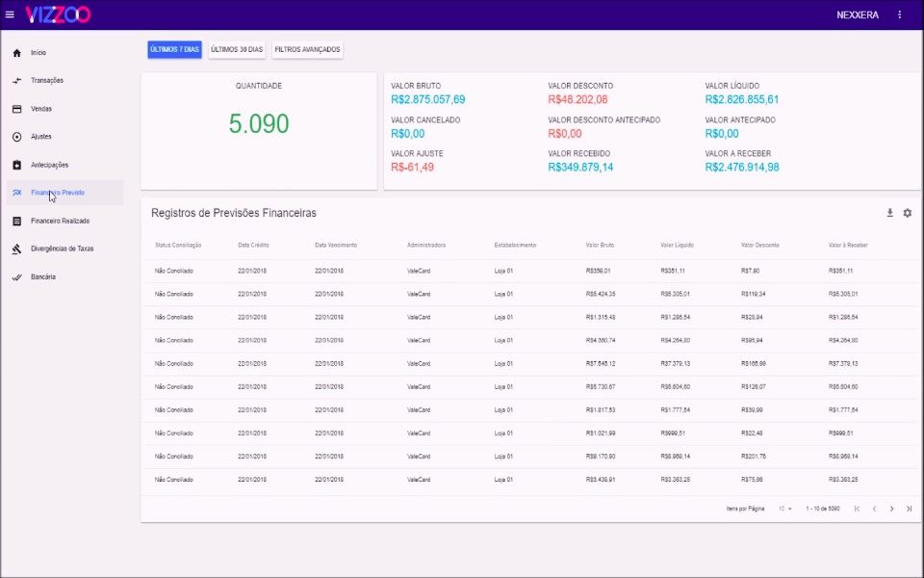The height and width of the screenshot is (578, 924).
Task: Click gross value cell R$5.424,35
Action: click(x=601, y=294)
